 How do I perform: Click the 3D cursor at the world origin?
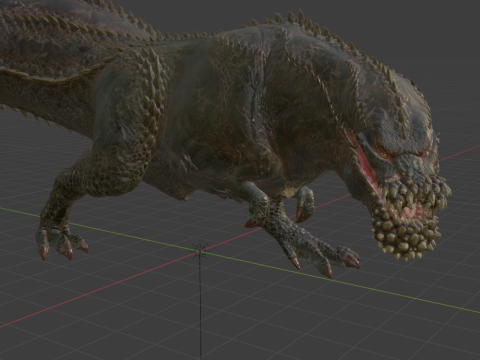[200, 251]
